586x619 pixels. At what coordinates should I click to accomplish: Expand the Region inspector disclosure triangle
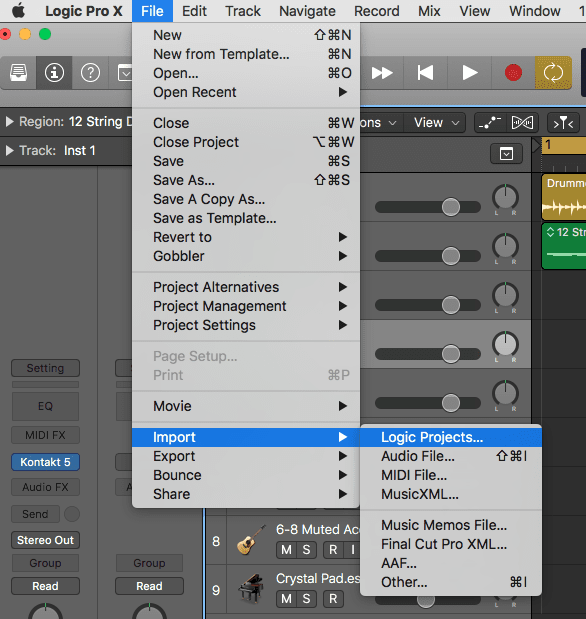tap(9, 122)
